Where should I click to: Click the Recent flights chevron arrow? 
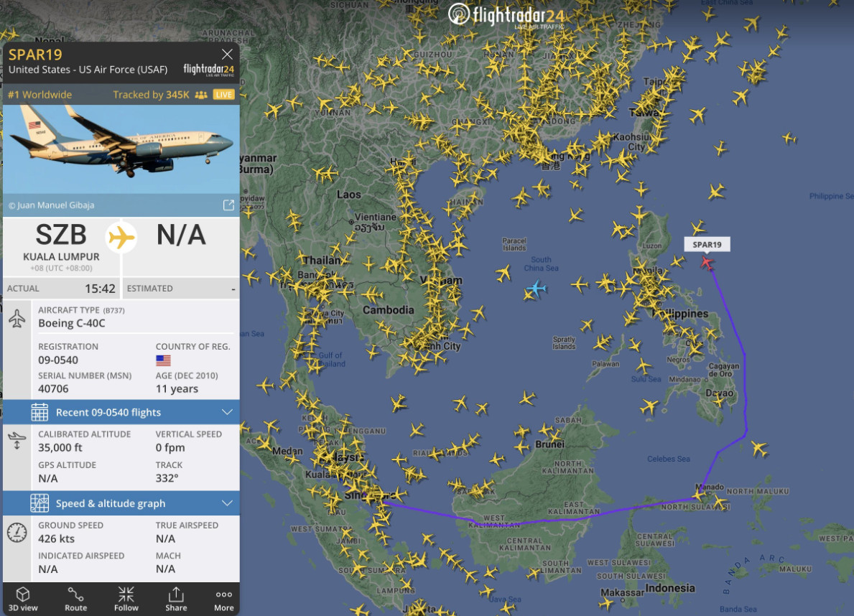pos(227,412)
